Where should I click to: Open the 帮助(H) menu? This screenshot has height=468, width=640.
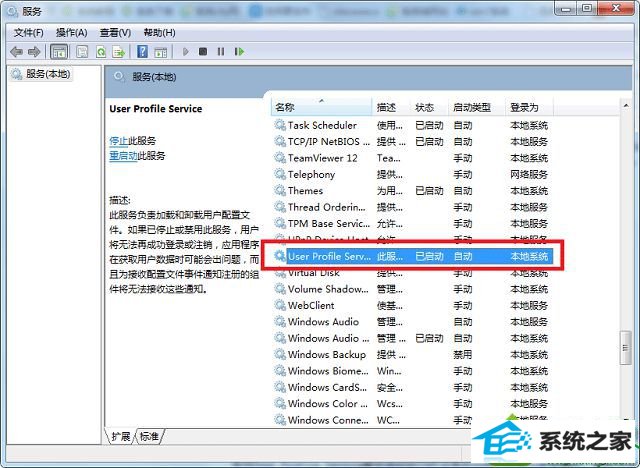160,33
